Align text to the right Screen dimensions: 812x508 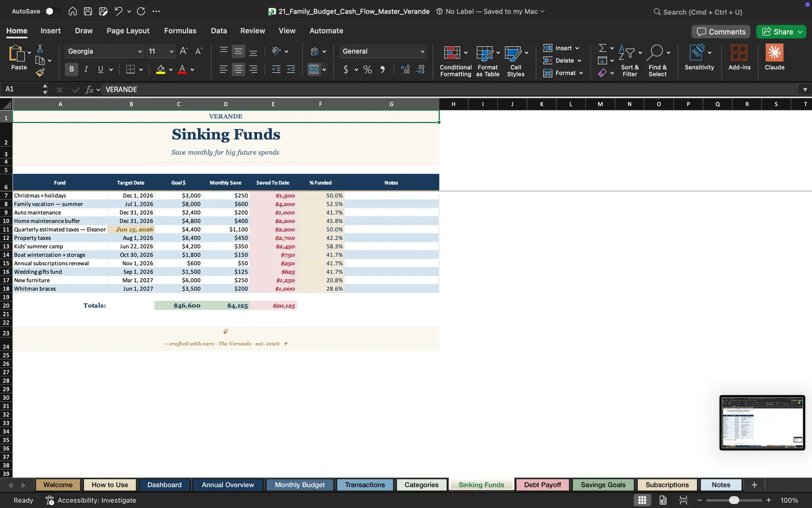coord(253,69)
